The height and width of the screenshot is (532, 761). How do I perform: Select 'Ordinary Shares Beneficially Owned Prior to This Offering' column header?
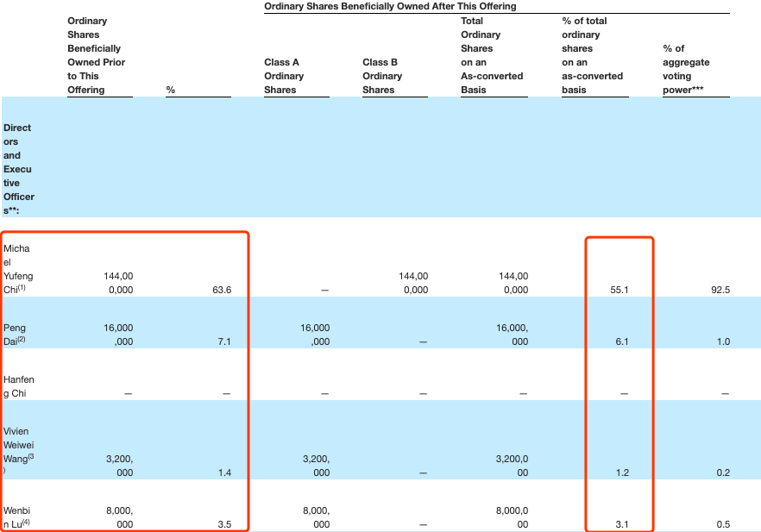point(96,55)
